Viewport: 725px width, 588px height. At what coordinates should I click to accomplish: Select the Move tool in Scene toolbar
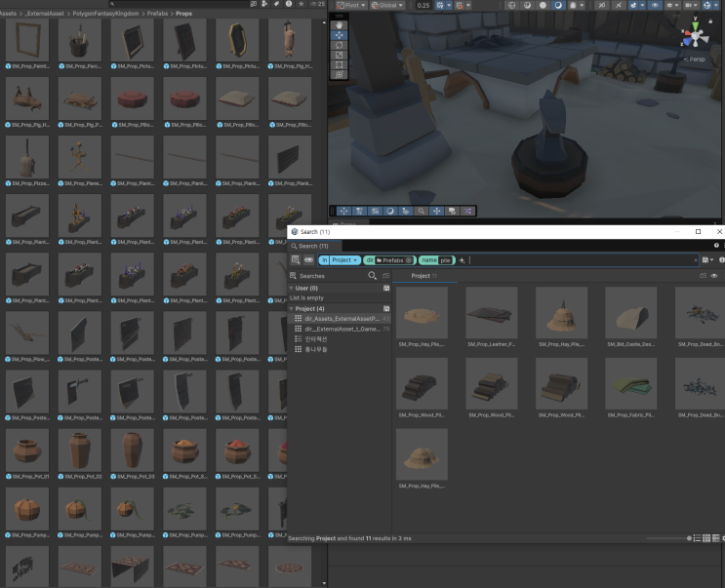339,35
